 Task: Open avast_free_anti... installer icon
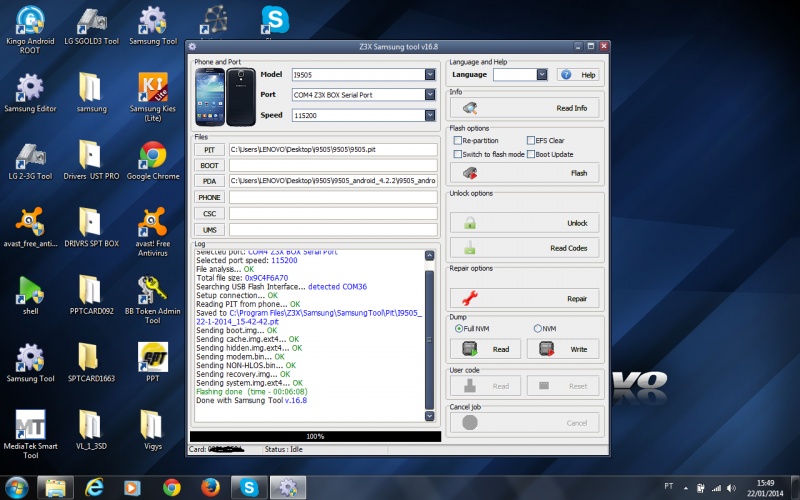tap(30, 228)
